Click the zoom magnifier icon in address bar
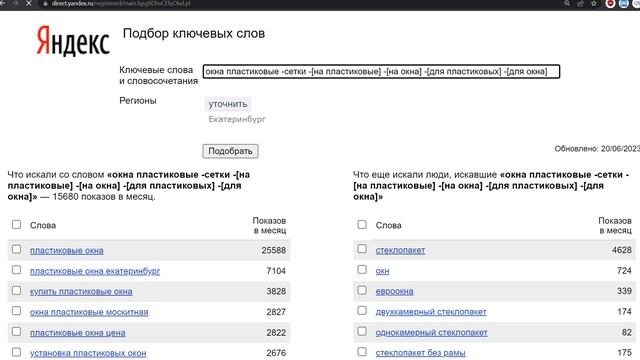 (567, 3)
